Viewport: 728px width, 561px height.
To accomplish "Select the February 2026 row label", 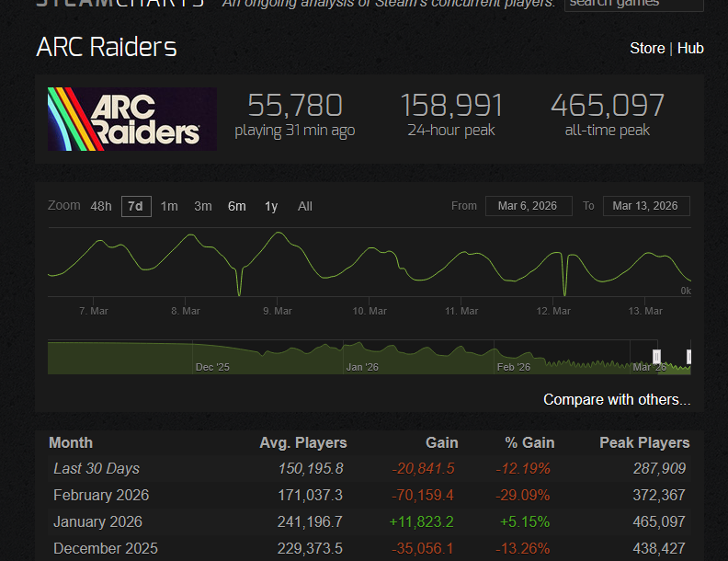I will tap(101, 495).
